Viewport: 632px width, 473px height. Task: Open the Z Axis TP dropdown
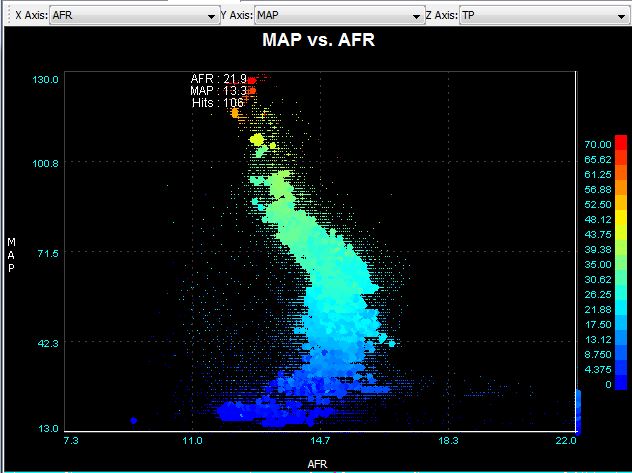coord(545,15)
